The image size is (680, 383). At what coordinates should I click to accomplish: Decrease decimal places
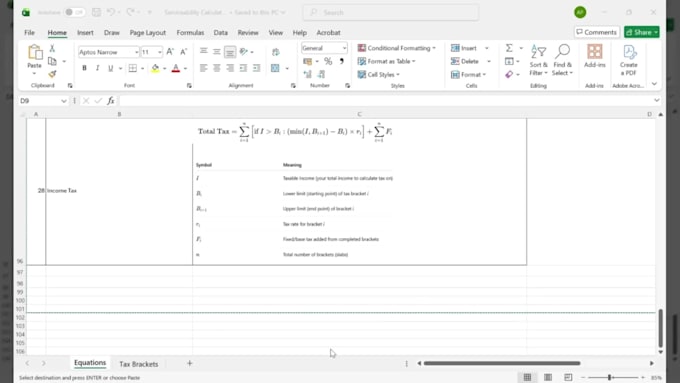[321, 75]
